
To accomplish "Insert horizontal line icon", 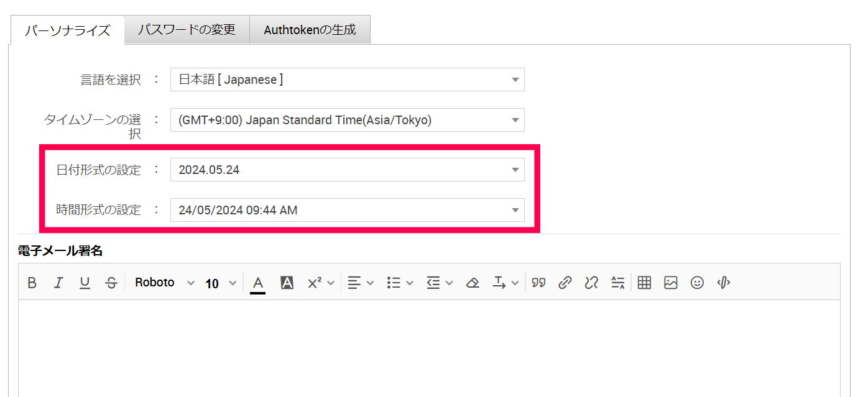I will point(617,283).
